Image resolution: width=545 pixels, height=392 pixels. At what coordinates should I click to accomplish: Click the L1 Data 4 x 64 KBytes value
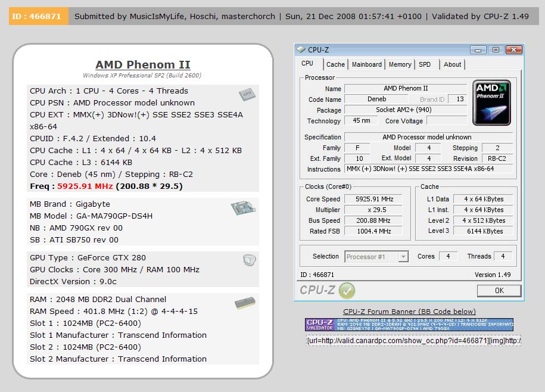[483, 199]
